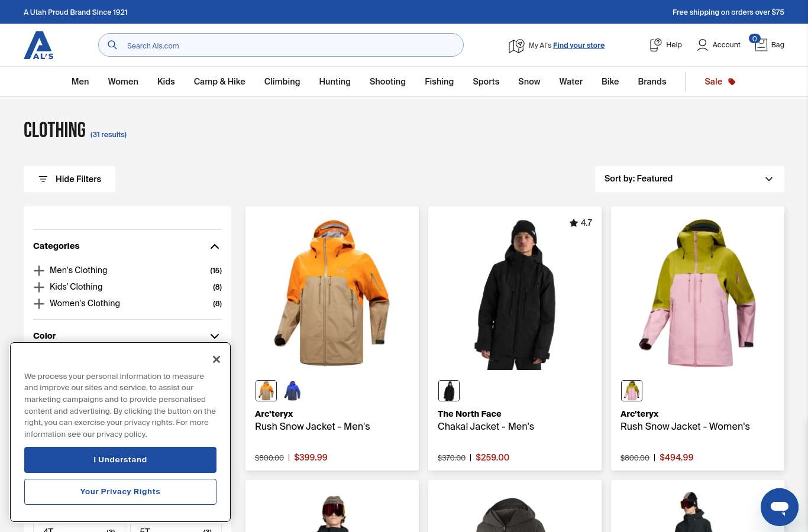Click the red Sale tag icon

point(732,82)
